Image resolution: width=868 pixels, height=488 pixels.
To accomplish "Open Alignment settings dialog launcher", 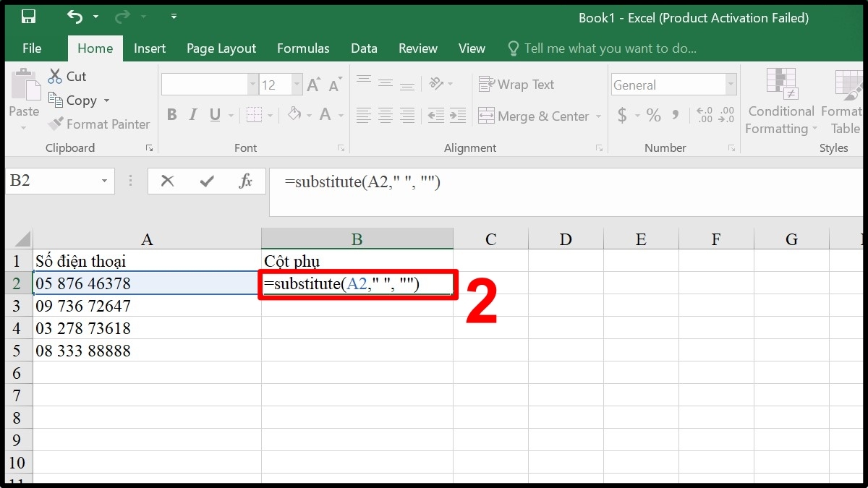I will coord(599,147).
